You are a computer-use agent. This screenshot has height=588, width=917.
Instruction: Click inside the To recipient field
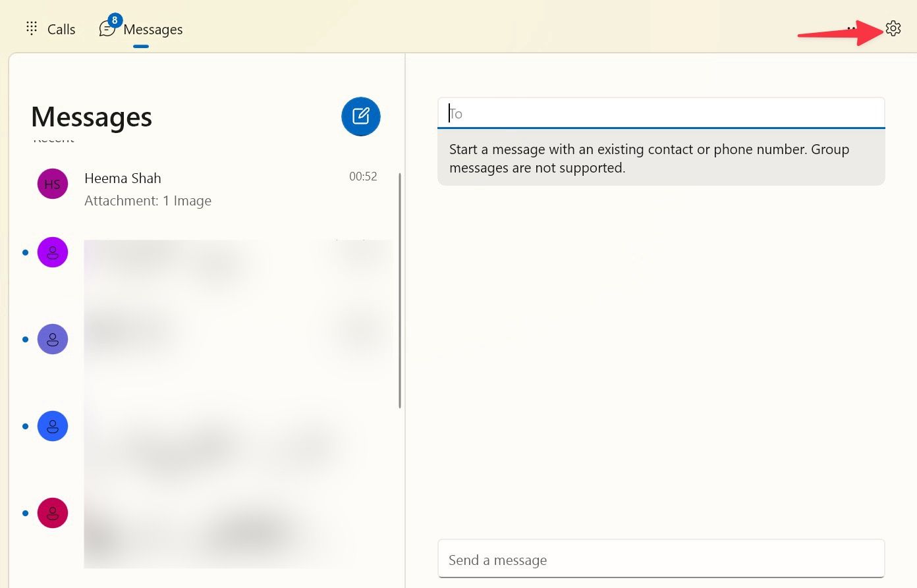[661, 113]
